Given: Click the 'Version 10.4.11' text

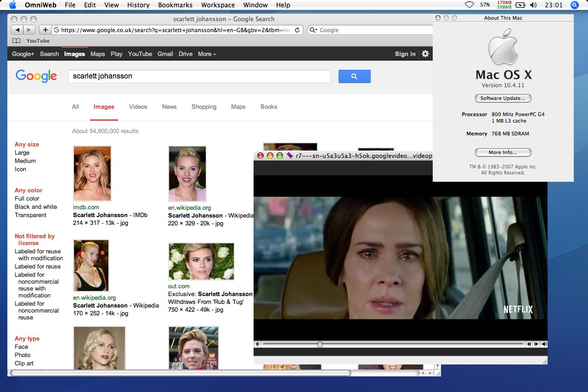Looking at the screenshot, I should click(x=503, y=85).
